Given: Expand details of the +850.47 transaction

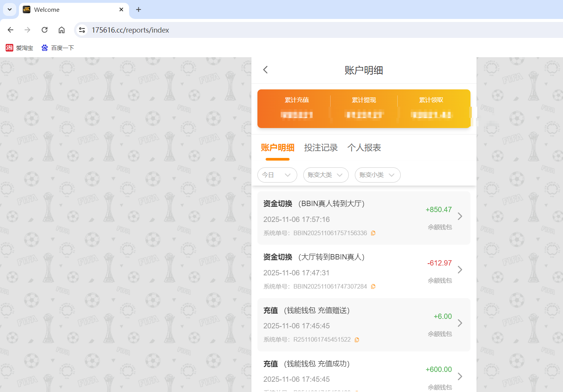Looking at the screenshot, I should (x=460, y=216).
